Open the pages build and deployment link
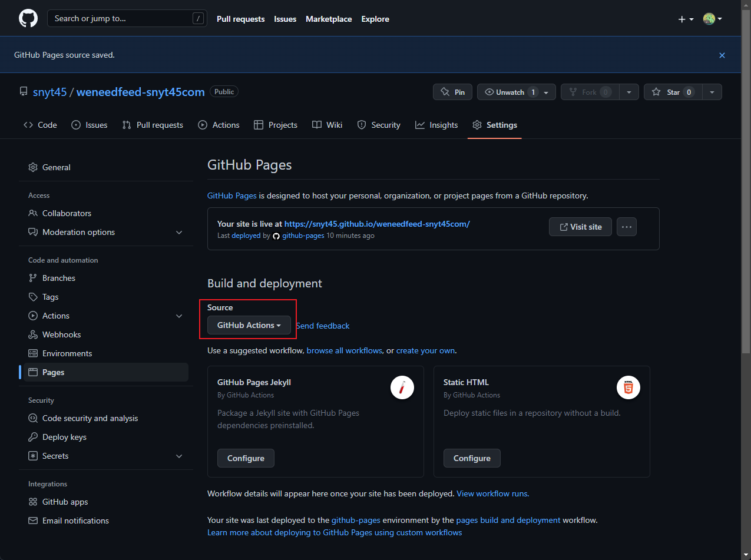This screenshot has width=751, height=560. [x=508, y=521]
